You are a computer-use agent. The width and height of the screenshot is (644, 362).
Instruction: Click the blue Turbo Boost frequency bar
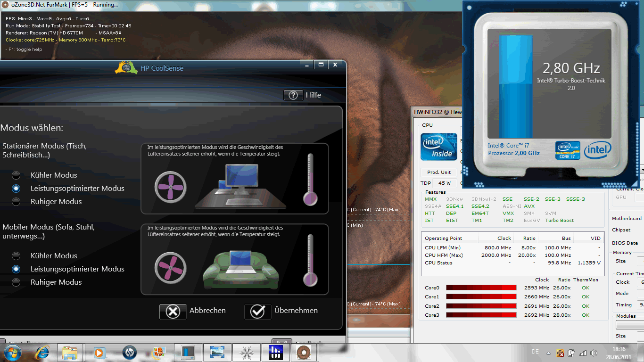[x=516, y=87]
